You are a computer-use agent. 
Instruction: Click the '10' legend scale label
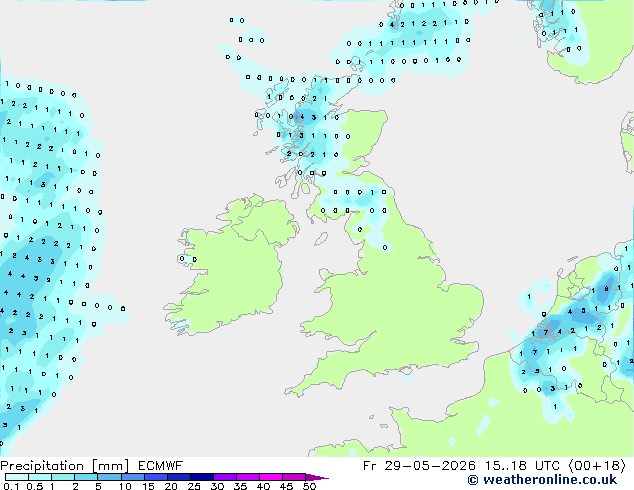point(125,486)
